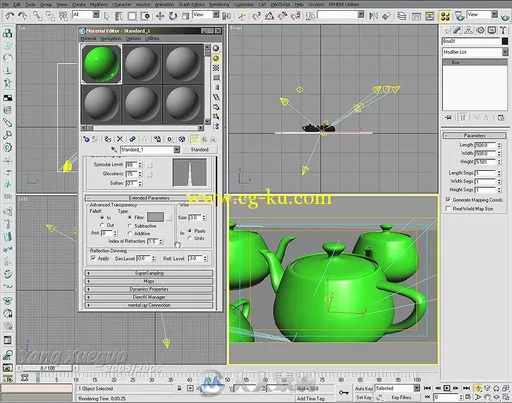Open the Material Editor toolbar icon
Viewport: 512px width, 403px height.
click(x=445, y=16)
